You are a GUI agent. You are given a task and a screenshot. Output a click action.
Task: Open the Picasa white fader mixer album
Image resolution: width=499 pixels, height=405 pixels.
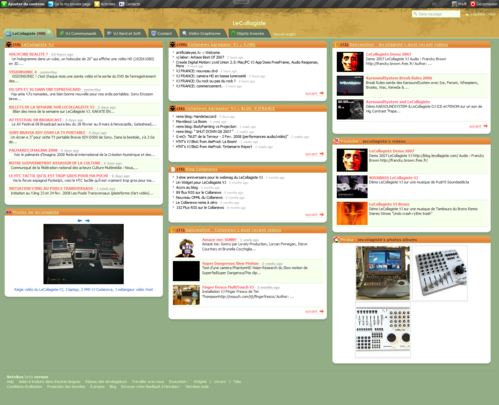[383, 329]
